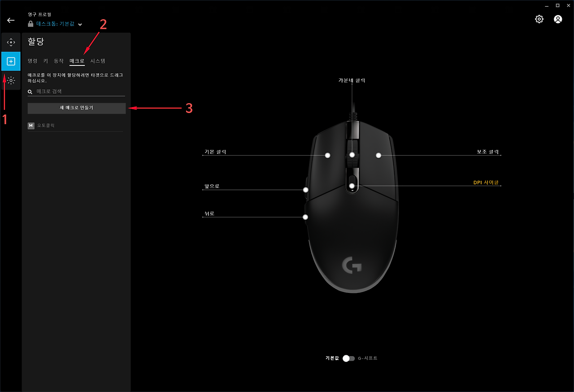This screenshot has width=574, height=392.
Task: Click the right mouse button marker dot
Action: click(x=378, y=155)
